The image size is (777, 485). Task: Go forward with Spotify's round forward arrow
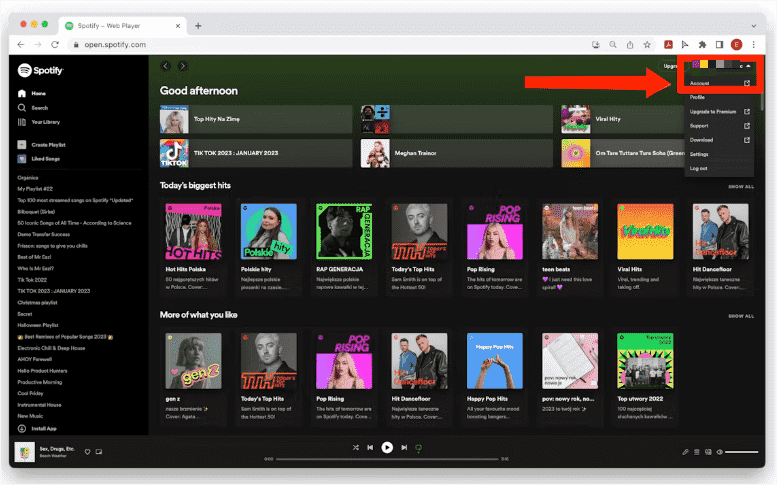click(x=182, y=66)
